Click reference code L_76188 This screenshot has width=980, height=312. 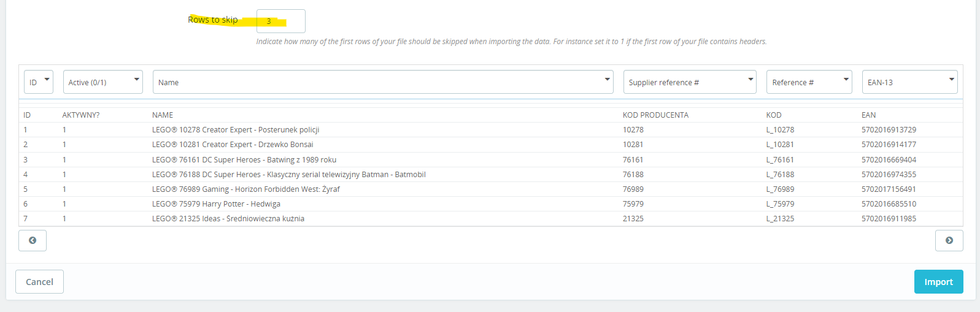[780, 175]
